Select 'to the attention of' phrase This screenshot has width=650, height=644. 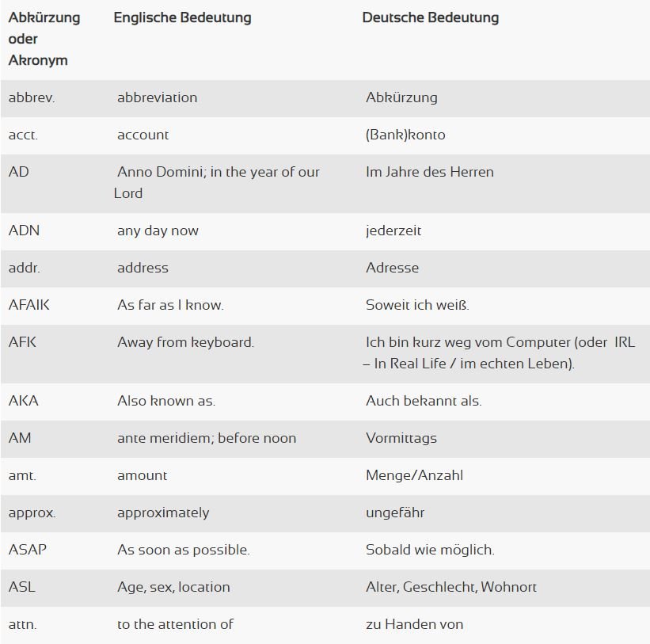[x=175, y=624]
